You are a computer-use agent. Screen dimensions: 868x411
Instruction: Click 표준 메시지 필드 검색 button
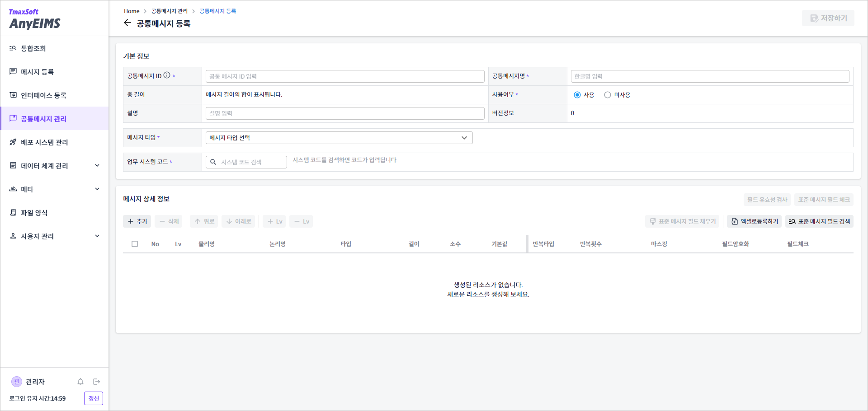pyautogui.click(x=819, y=221)
